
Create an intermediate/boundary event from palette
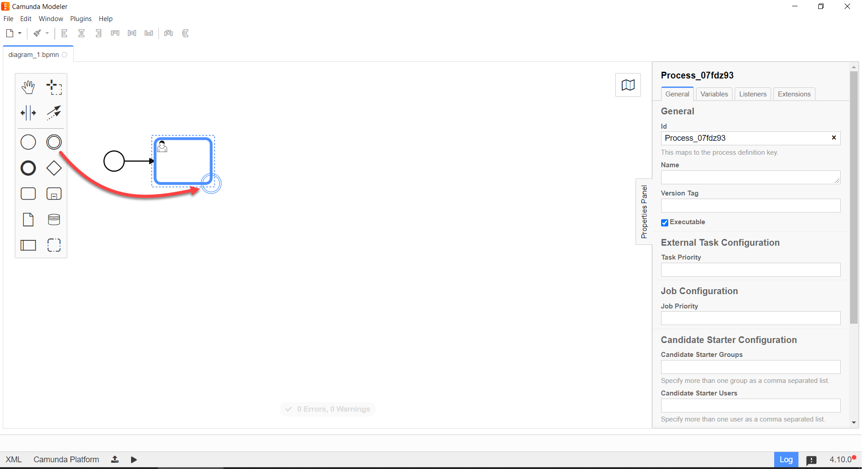(x=54, y=142)
